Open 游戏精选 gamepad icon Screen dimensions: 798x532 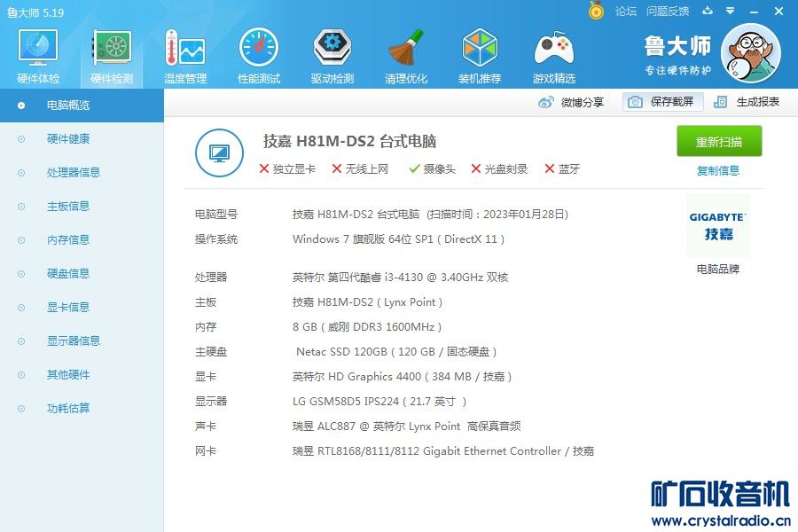tap(553, 49)
